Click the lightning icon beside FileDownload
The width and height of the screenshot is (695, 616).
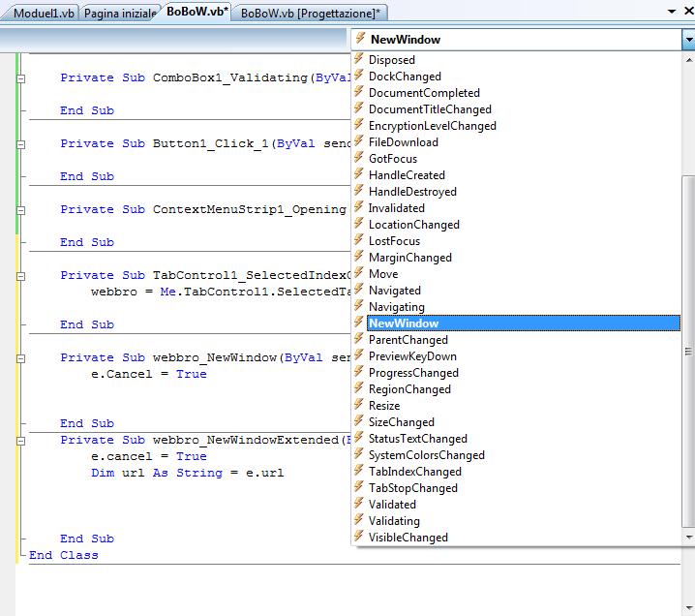359,141
